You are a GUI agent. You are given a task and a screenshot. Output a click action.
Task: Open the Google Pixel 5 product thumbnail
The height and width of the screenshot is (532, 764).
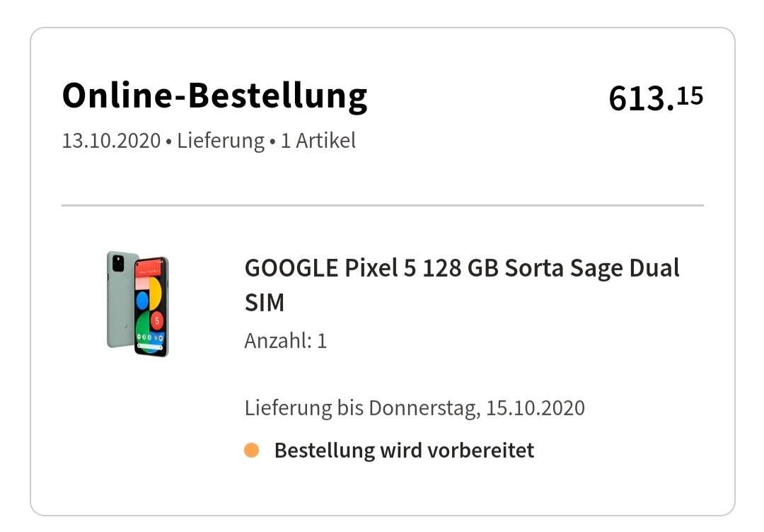pos(138,304)
